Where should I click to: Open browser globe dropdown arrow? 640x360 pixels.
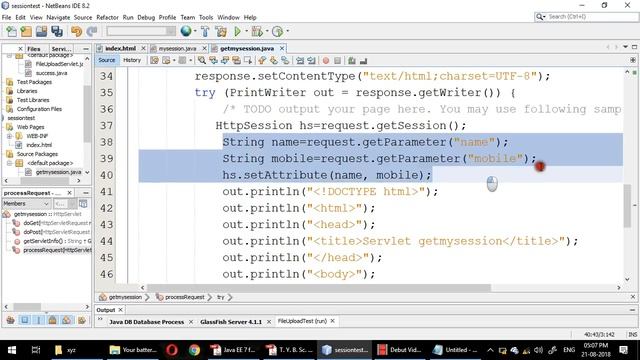coord(195,31)
